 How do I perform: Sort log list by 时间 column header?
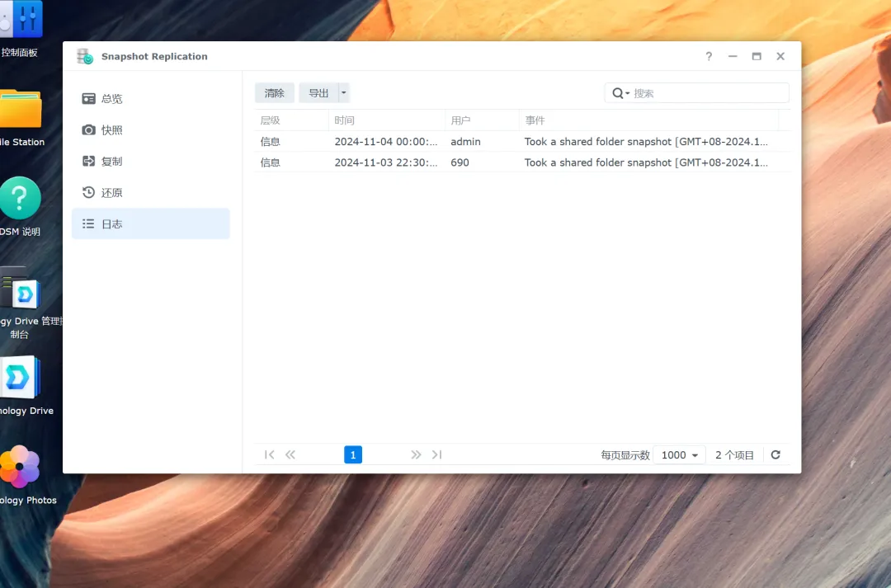point(345,120)
